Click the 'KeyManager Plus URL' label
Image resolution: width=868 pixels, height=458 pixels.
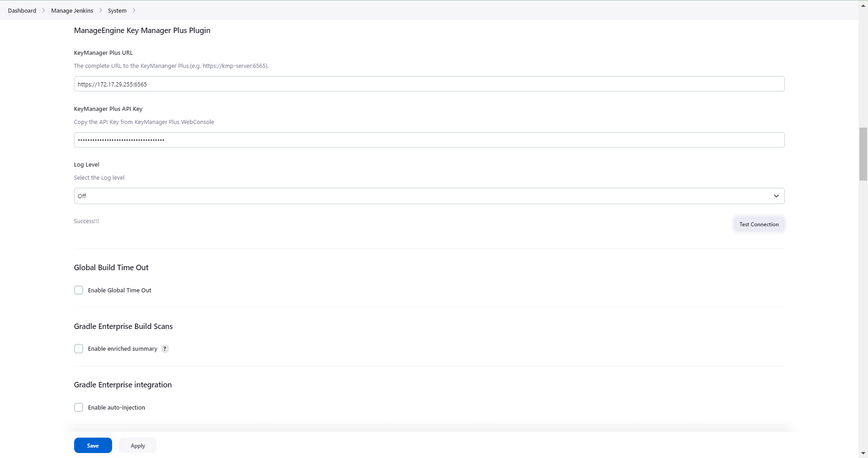[103, 52]
